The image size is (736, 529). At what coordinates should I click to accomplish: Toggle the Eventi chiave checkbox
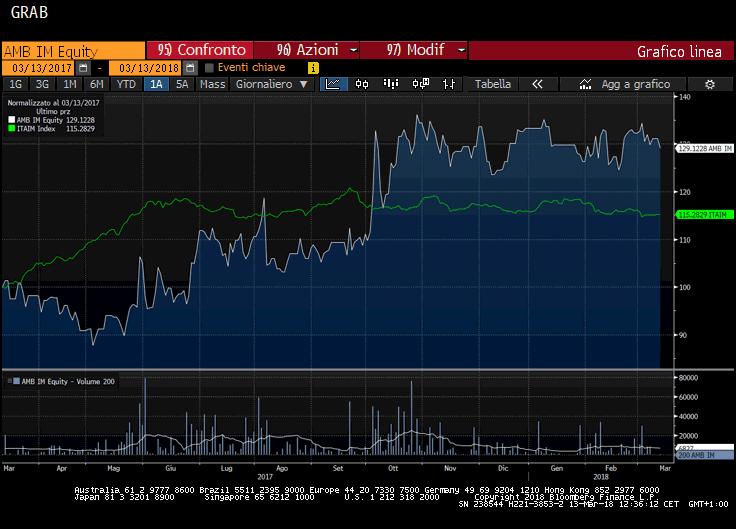click(210, 68)
